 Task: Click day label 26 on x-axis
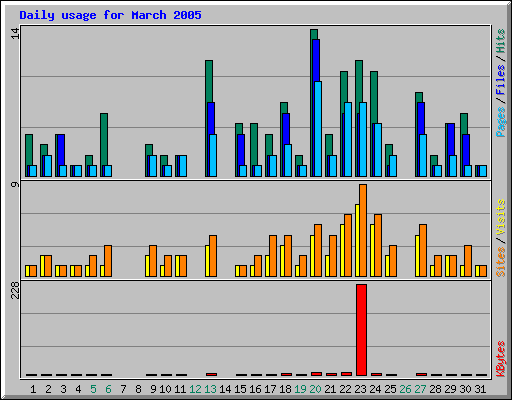pyautogui.click(x=405, y=389)
